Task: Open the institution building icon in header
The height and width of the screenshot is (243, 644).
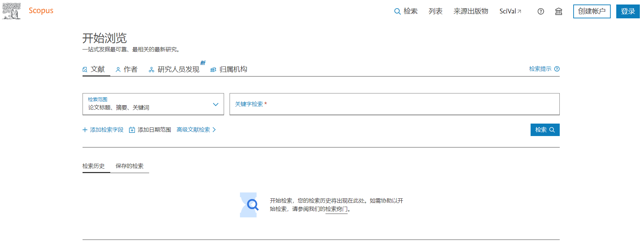Action: click(558, 11)
